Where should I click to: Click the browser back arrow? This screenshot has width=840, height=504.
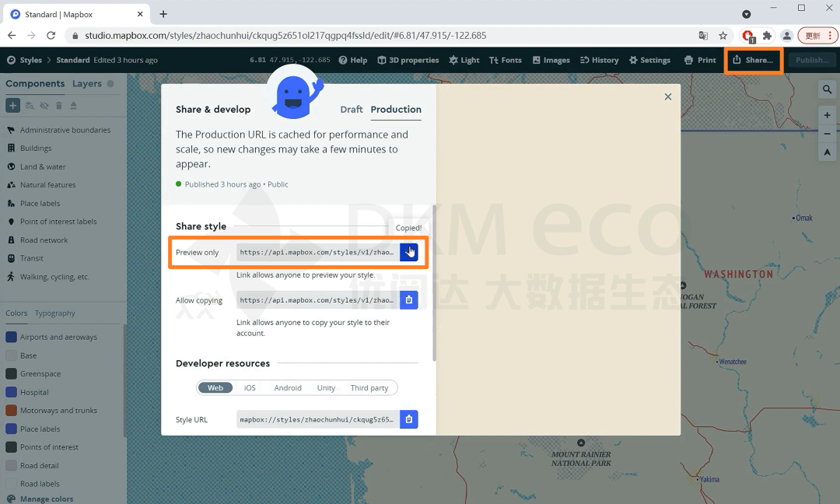(x=12, y=35)
